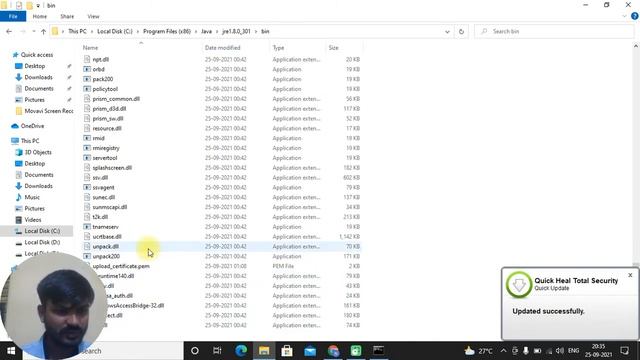The width and height of the screenshot is (640, 360).
Task: Select the servertool application icon
Action: coord(87,158)
